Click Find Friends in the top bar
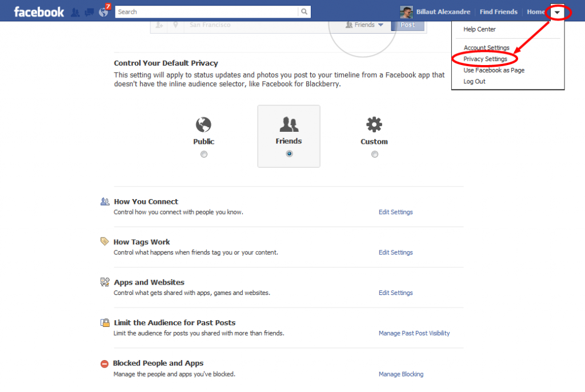The width and height of the screenshot is (585, 392). [x=498, y=12]
